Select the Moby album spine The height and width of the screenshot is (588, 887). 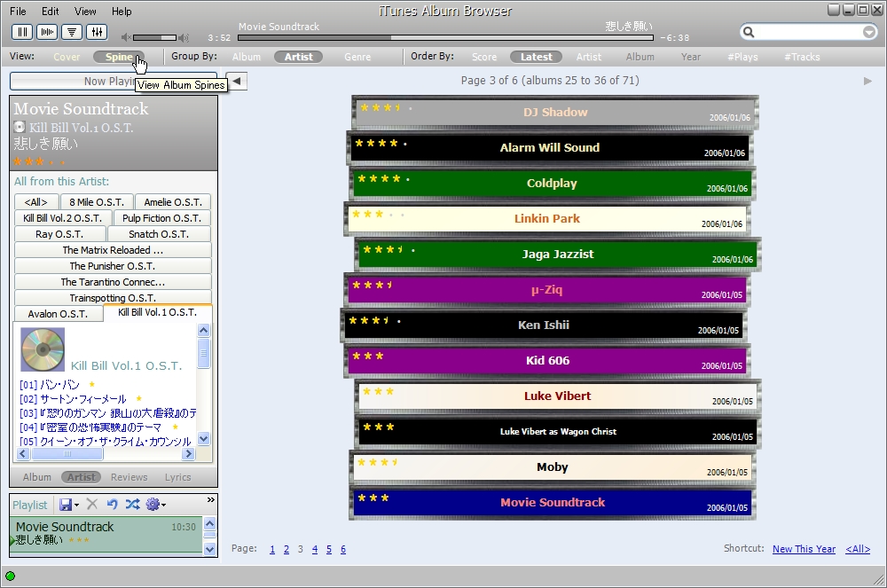pos(552,467)
